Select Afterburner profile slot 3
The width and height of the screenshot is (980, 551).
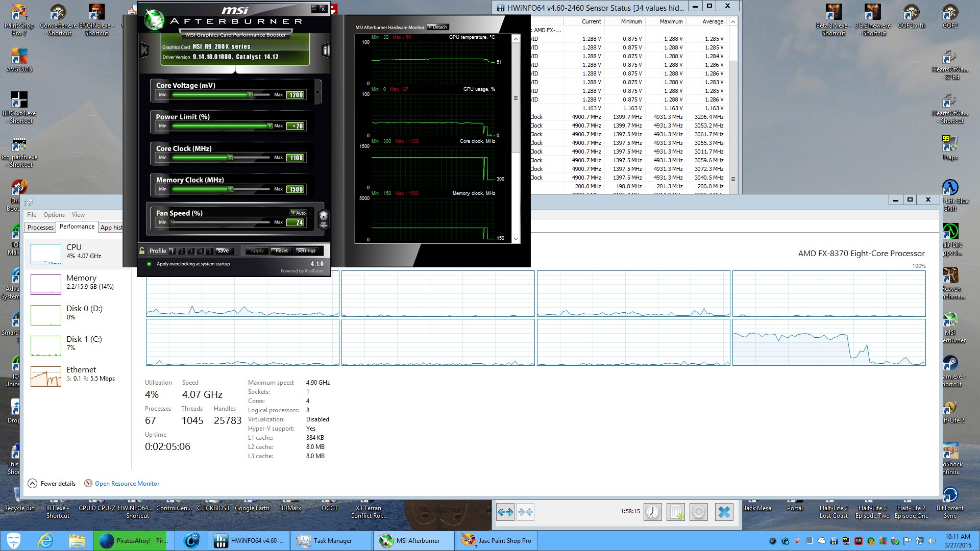click(191, 251)
